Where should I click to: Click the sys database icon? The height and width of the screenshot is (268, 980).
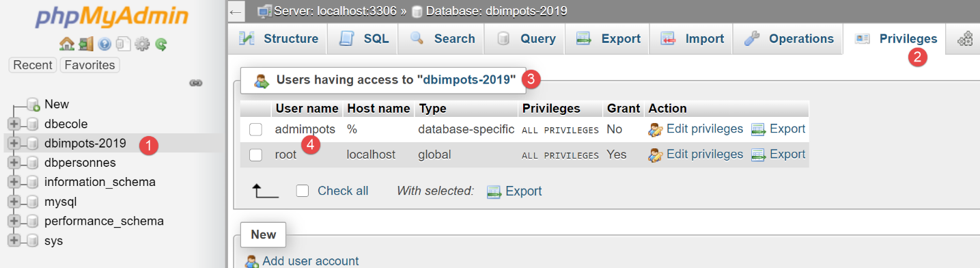pos(32,241)
